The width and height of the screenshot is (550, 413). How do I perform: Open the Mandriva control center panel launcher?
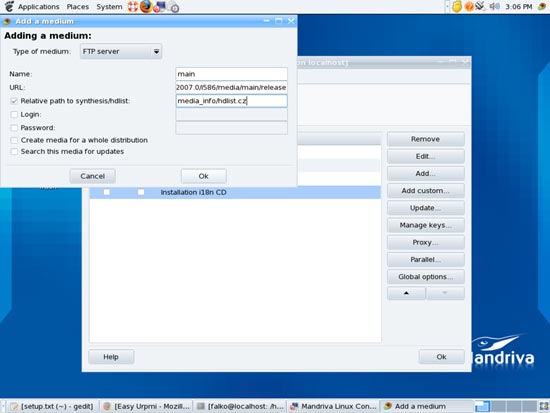click(x=159, y=7)
